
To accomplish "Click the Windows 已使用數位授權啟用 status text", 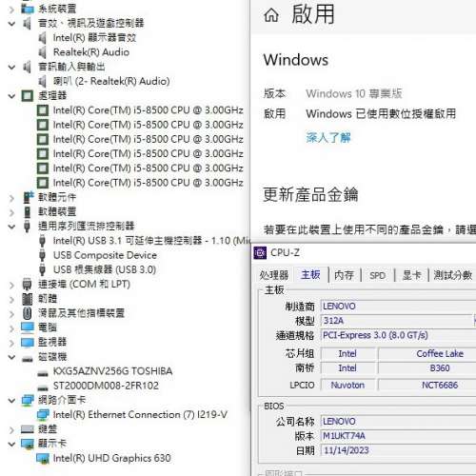I will (381, 113).
